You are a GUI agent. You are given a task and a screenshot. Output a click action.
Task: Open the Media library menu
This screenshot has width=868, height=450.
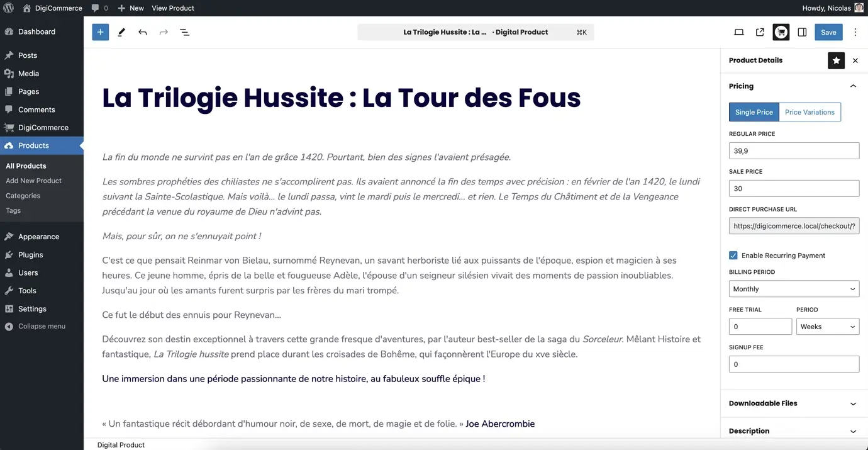pyautogui.click(x=42, y=74)
